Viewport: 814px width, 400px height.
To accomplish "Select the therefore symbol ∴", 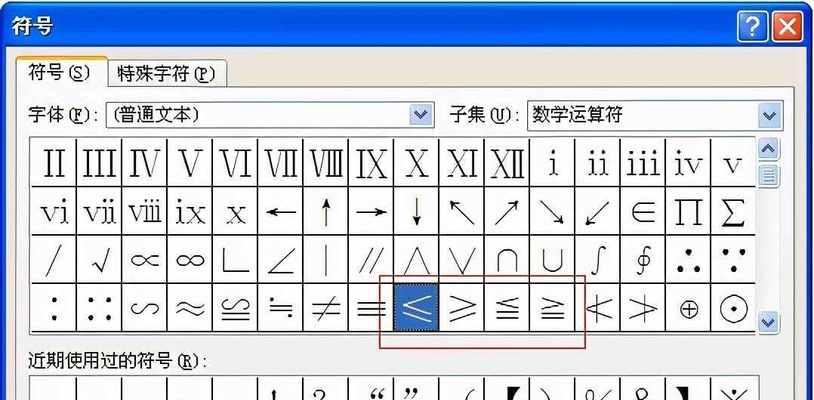I will pos(688,259).
